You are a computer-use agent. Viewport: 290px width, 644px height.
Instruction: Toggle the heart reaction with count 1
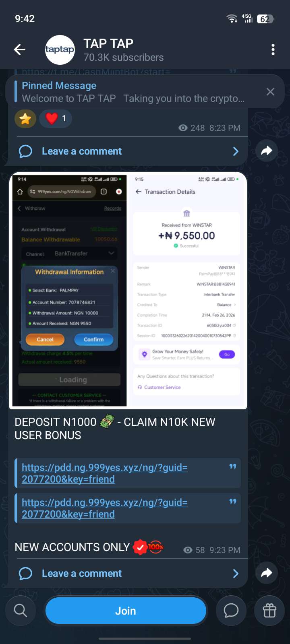[56, 118]
